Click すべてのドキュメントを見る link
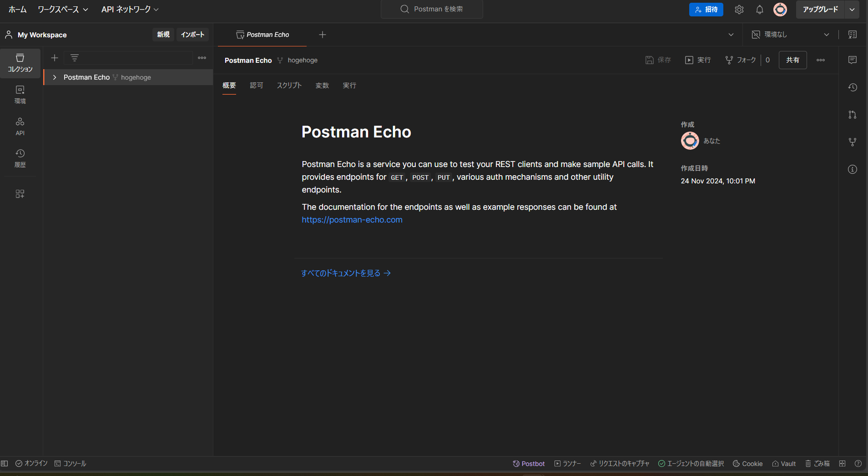The height and width of the screenshot is (476, 868). pos(346,273)
